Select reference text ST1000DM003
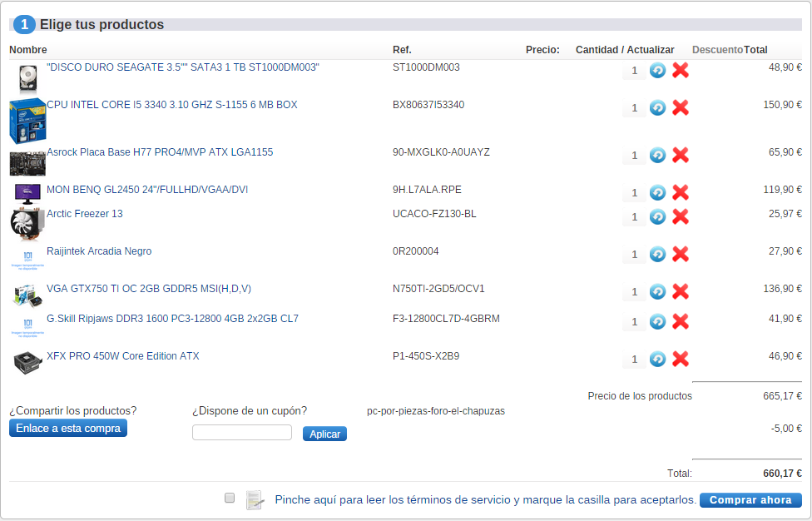This screenshot has width=812, height=521. [426, 67]
